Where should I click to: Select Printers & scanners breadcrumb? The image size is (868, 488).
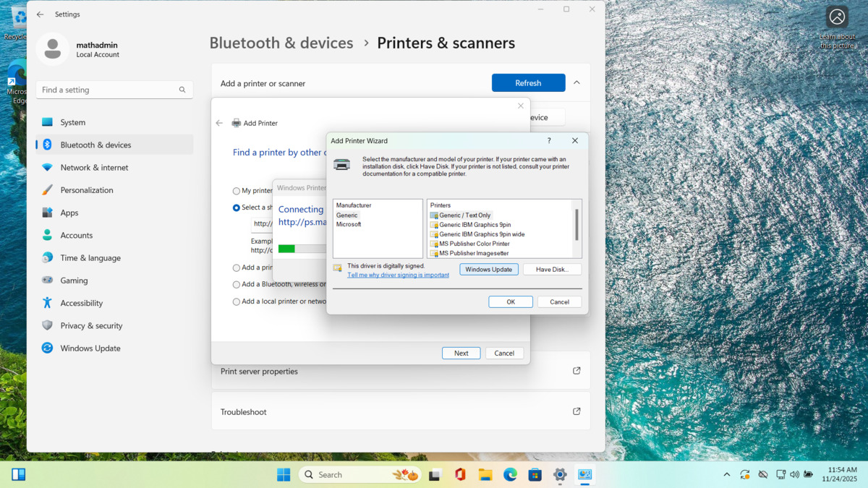pyautogui.click(x=446, y=43)
